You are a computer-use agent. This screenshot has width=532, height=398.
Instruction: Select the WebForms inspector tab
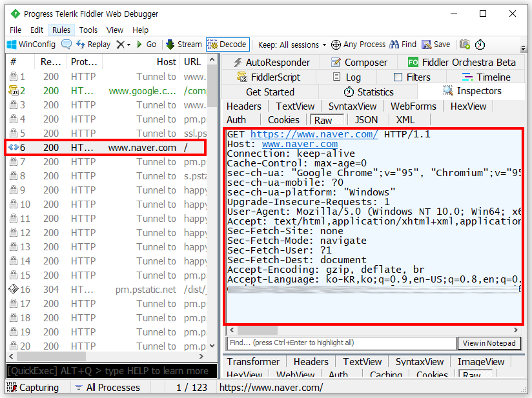413,106
